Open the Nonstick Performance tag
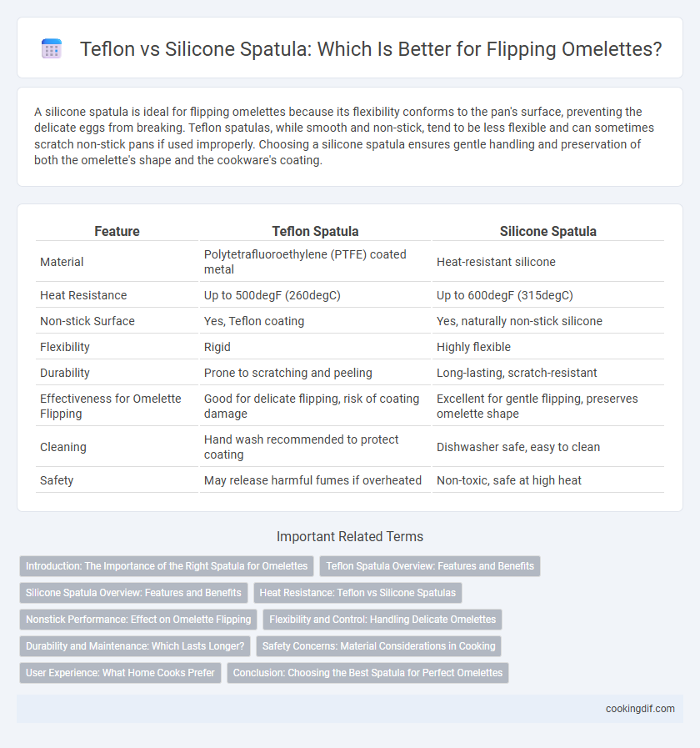Screen dimensions: 700x748 (x=138, y=620)
